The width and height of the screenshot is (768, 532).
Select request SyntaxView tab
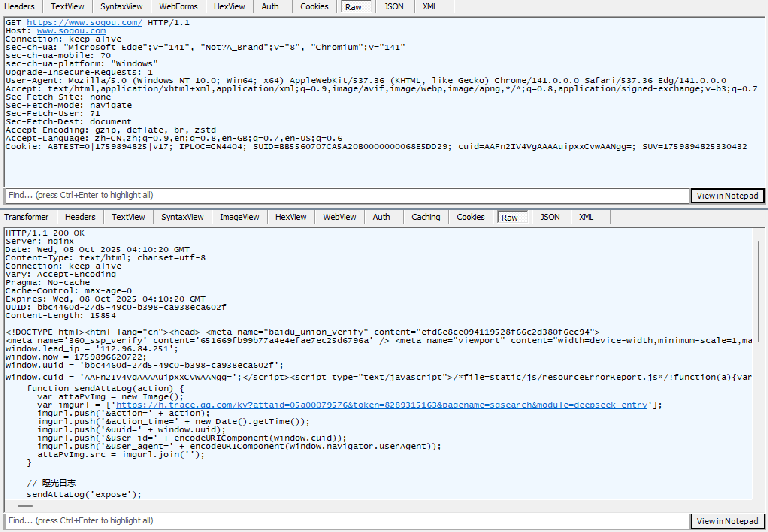click(x=121, y=6)
